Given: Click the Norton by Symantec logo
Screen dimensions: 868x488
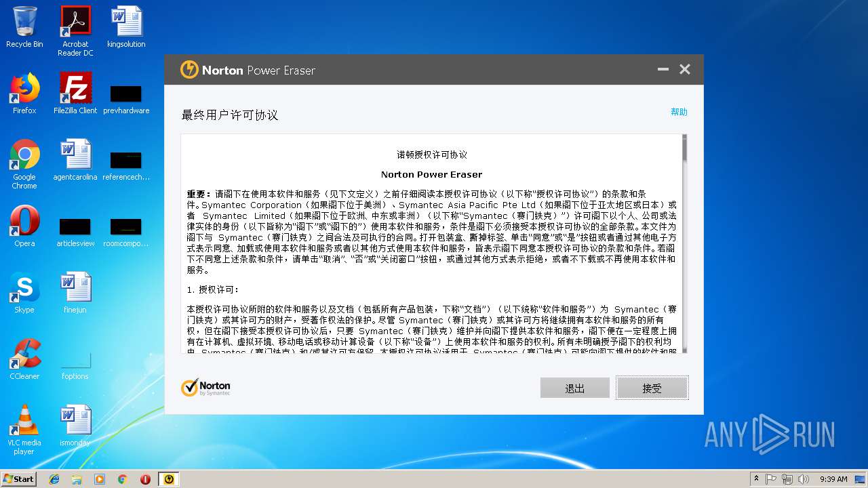Looking at the screenshot, I should coord(205,388).
